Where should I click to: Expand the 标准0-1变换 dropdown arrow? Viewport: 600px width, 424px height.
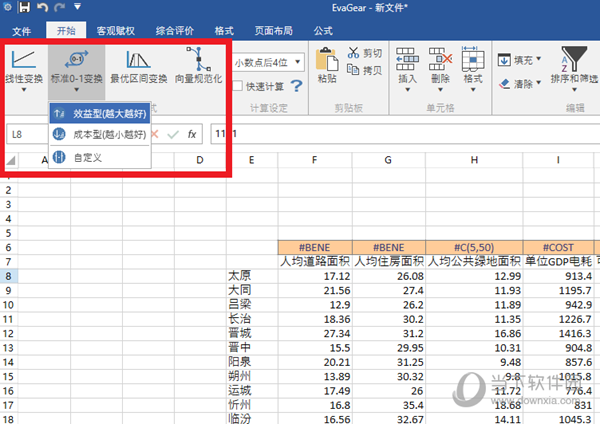tap(77, 90)
